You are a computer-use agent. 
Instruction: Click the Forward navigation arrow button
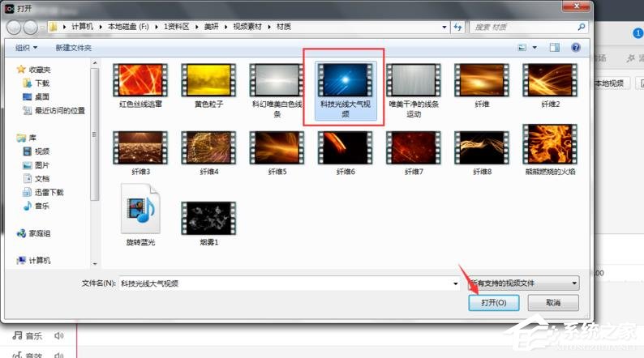pyautogui.click(x=30, y=28)
